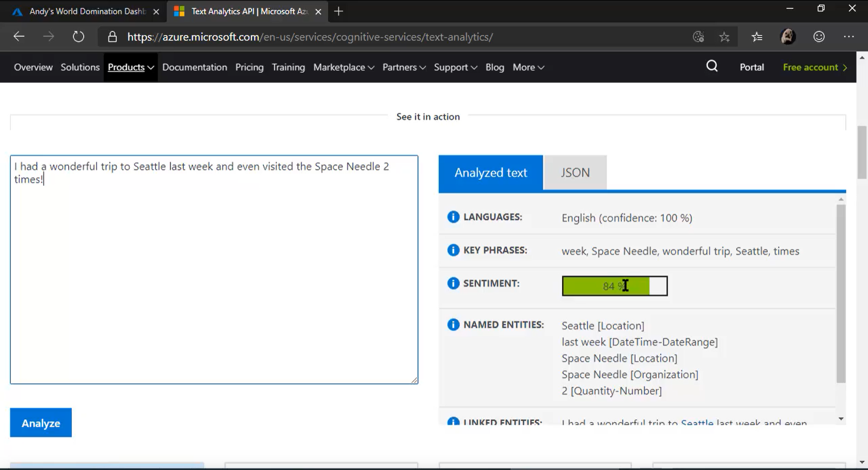Expand the Partners dropdown menu

click(404, 67)
